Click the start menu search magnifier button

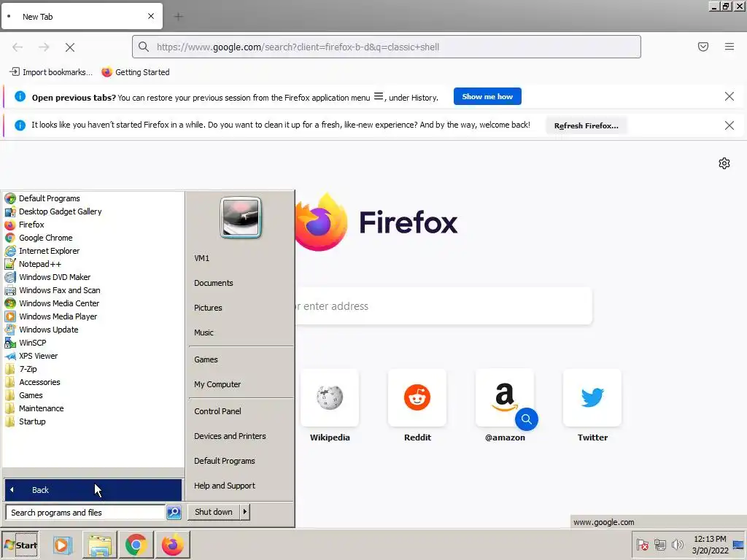coord(174,513)
